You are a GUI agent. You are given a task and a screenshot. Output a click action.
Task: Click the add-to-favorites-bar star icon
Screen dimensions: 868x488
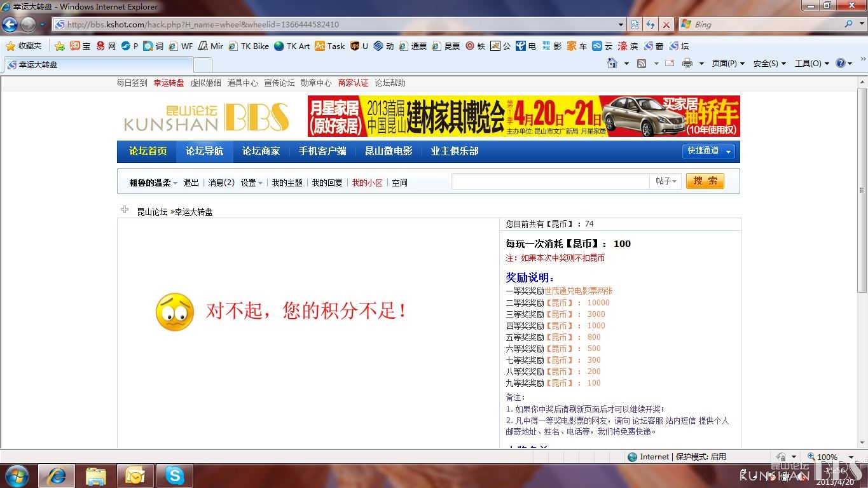coord(60,46)
